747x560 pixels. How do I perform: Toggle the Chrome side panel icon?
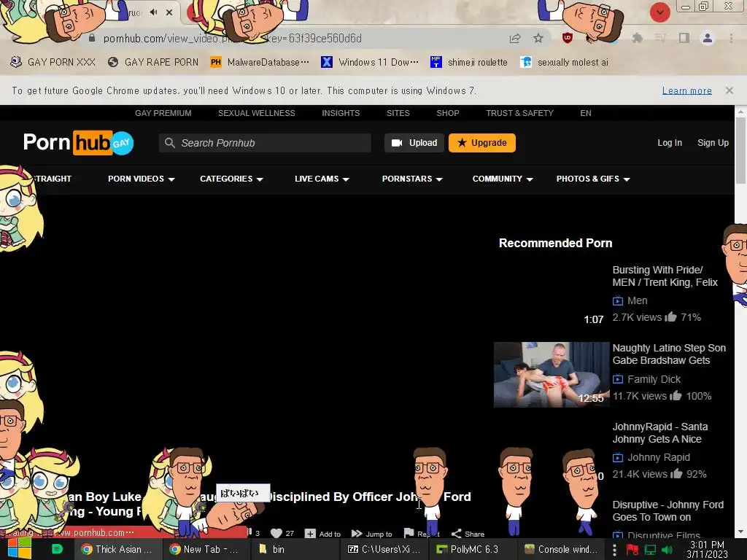684,38
